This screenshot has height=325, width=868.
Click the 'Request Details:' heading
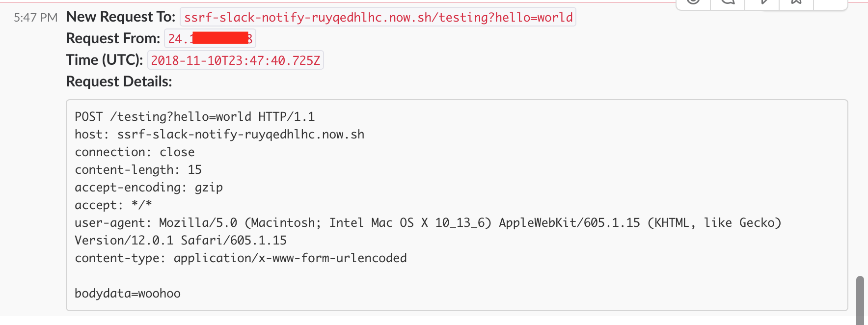tap(119, 81)
